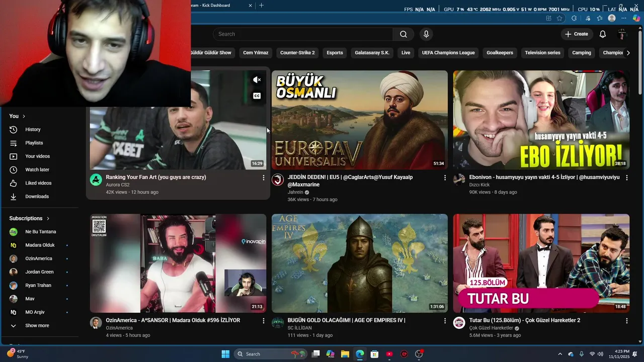The width and height of the screenshot is (644, 362).
Task: Expand the Subscriptions section
Action: 30,219
